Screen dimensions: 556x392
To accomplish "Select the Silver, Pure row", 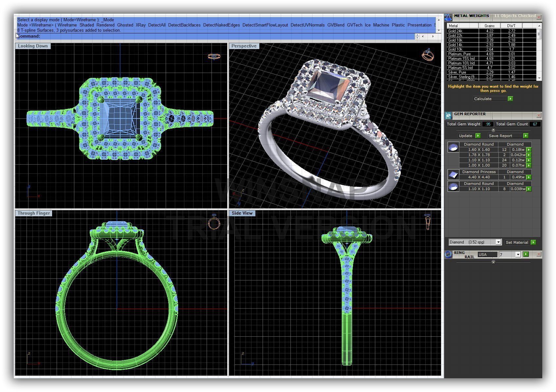I will click(x=492, y=72).
